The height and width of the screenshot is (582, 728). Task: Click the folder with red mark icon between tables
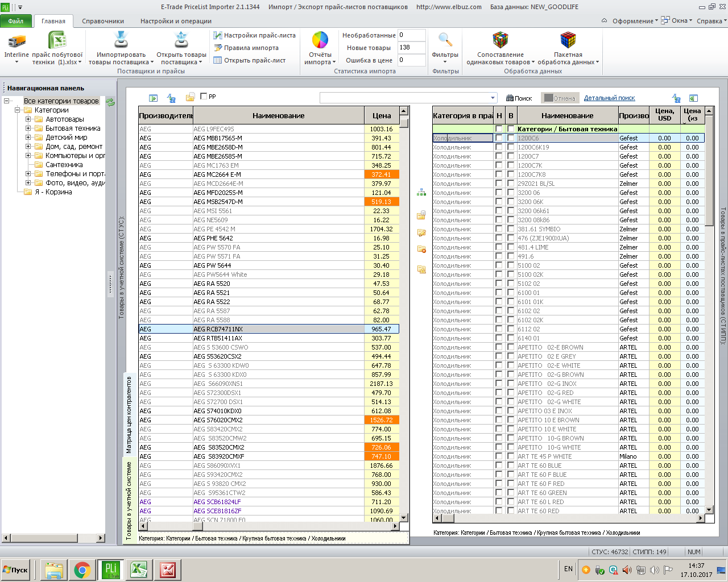click(421, 250)
